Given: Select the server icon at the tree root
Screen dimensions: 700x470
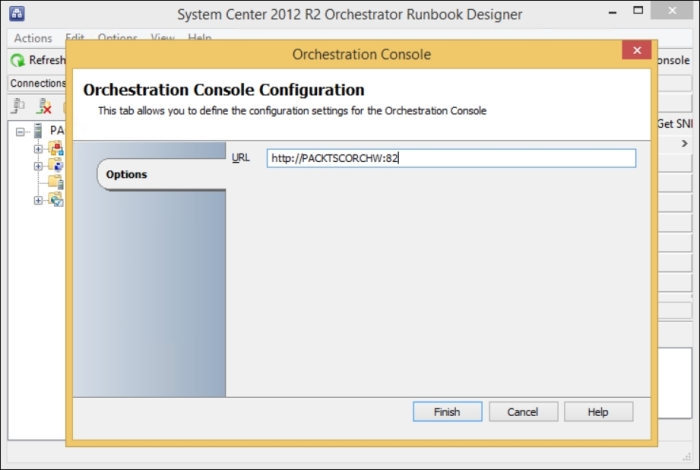Looking at the screenshot, I should click(38, 131).
